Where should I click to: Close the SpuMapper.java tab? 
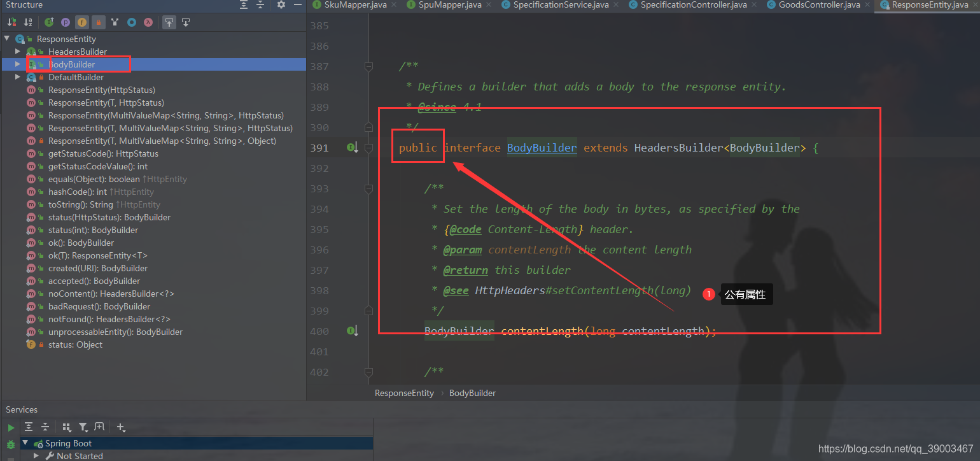coord(489,5)
